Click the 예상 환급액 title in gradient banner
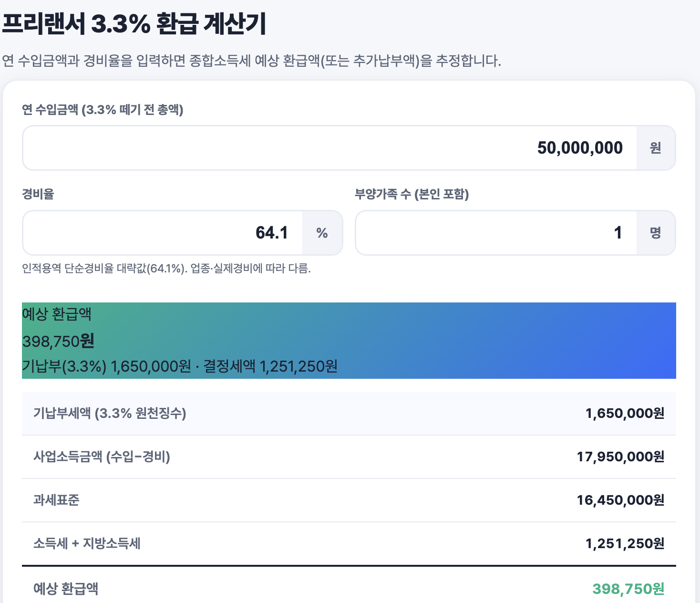The width and height of the screenshot is (700, 603). click(x=57, y=314)
